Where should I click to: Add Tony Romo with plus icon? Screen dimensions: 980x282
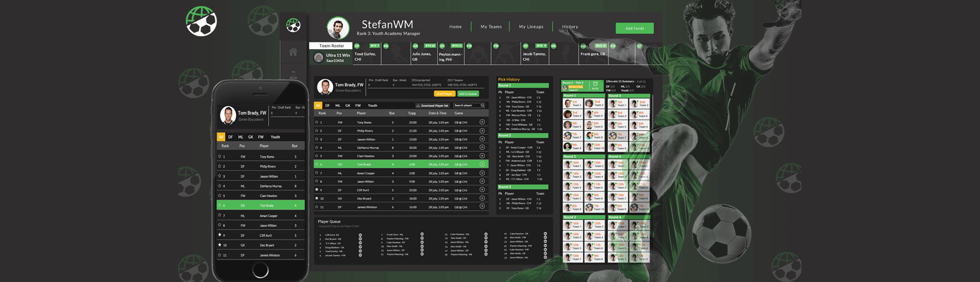click(482, 122)
